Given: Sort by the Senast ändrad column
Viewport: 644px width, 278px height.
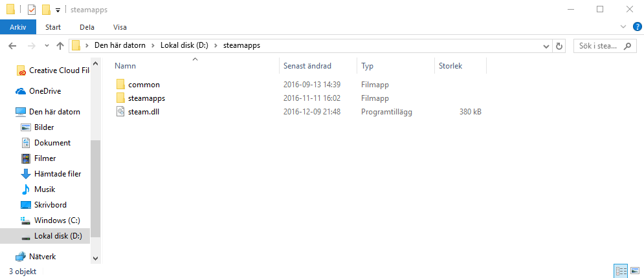Looking at the screenshot, I should [x=318, y=65].
